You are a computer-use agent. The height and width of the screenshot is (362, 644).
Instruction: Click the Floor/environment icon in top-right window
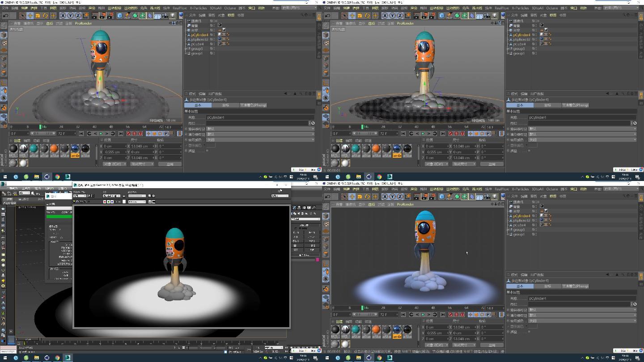point(479,16)
